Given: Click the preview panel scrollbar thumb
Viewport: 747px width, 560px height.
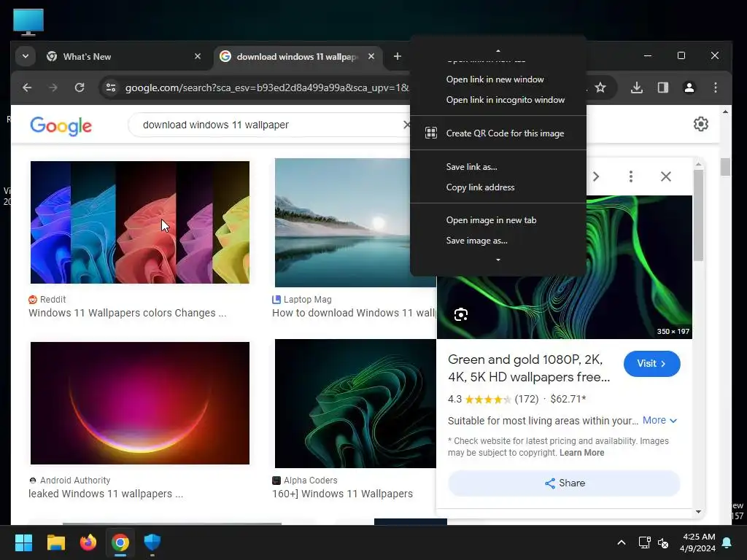Looking at the screenshot, I should (698, 215).
